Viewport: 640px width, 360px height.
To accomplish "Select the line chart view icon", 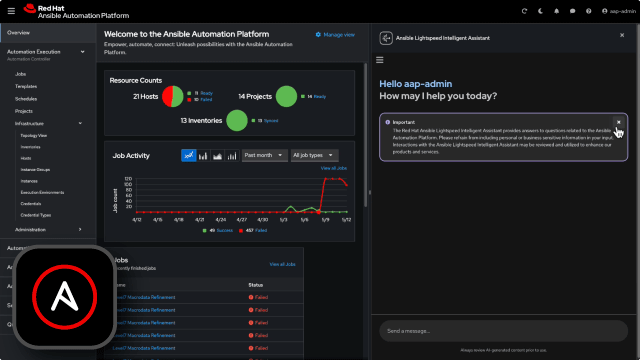I will click(x=189, y=156).
